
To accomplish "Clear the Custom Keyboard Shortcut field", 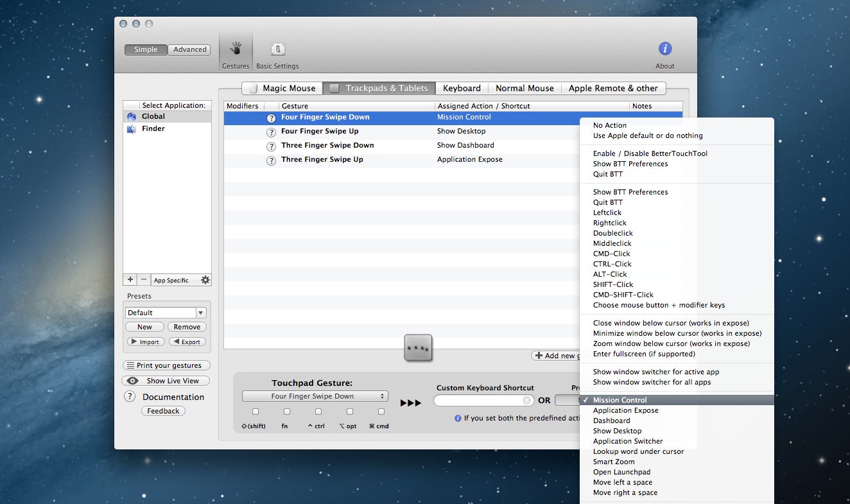I will (x=526, y=401).
